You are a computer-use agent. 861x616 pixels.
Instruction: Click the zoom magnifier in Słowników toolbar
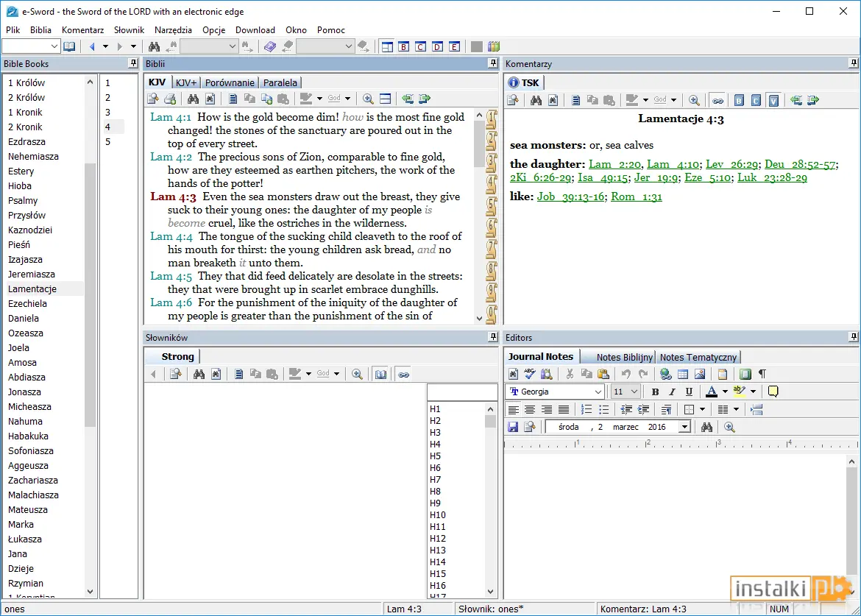tap(357, 374)
